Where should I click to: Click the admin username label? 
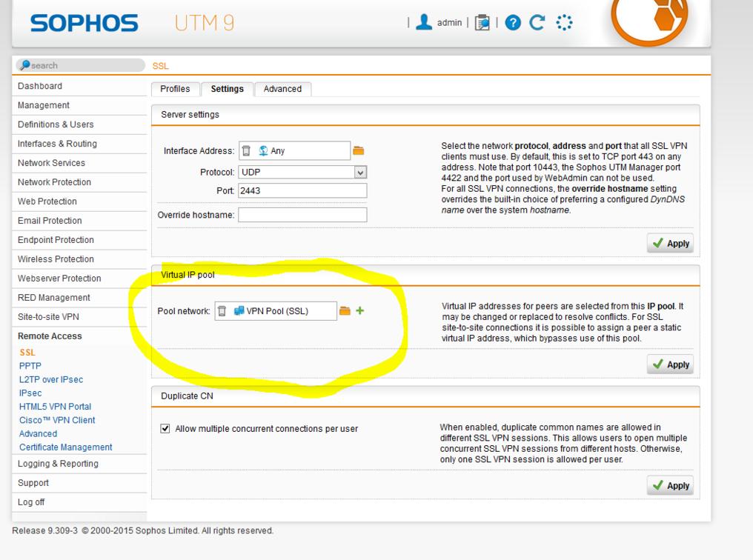point(449,22)
